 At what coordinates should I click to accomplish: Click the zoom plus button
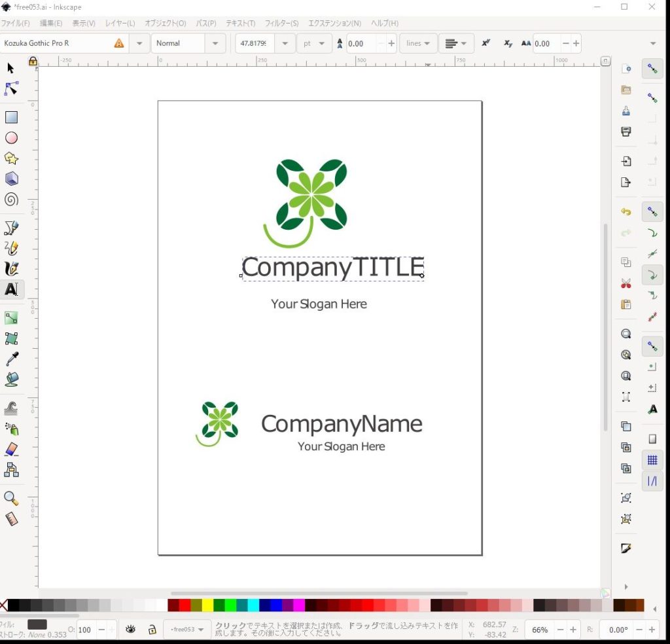click(573, 630)
